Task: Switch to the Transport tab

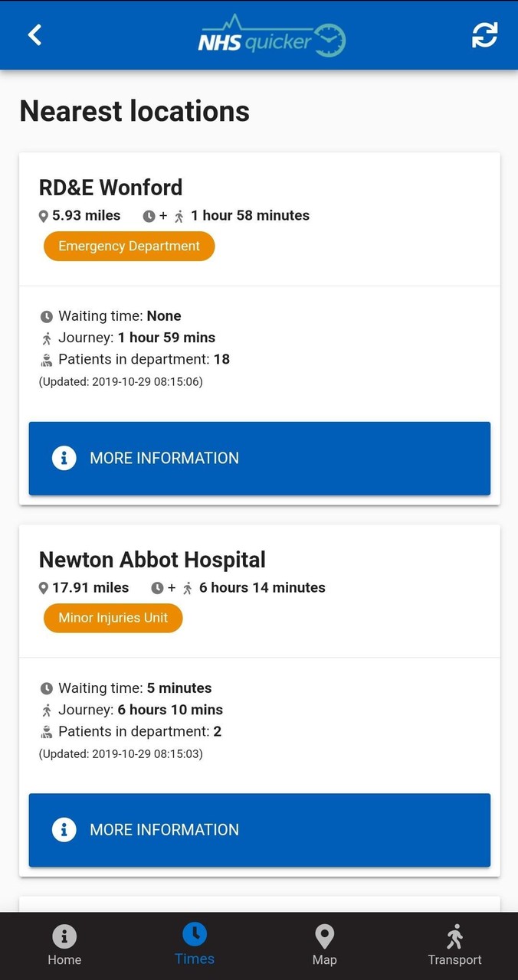Action: click(454, 945)
